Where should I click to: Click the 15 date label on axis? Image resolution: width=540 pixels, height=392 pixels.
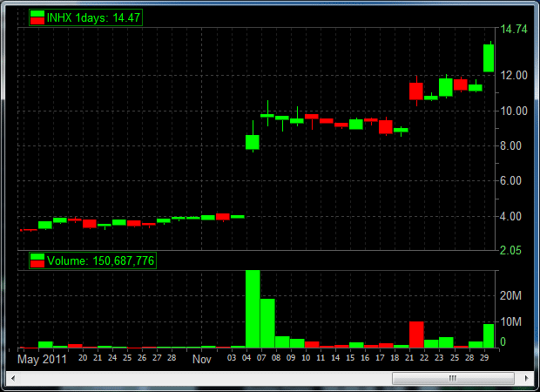click(350, 358)
